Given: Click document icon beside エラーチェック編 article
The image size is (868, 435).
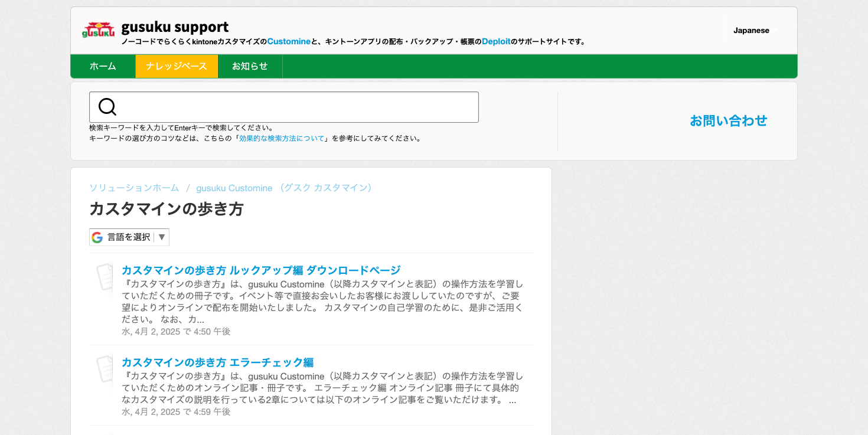Looking at the screenshot, I should click(x=105, y=369).
